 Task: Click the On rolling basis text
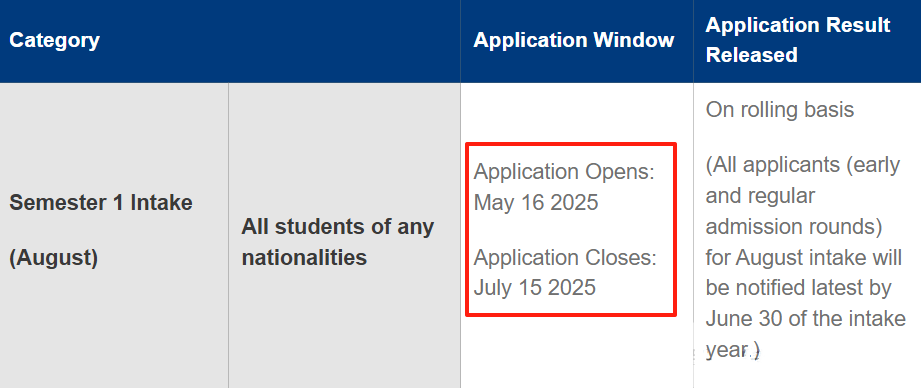[779, 110]
